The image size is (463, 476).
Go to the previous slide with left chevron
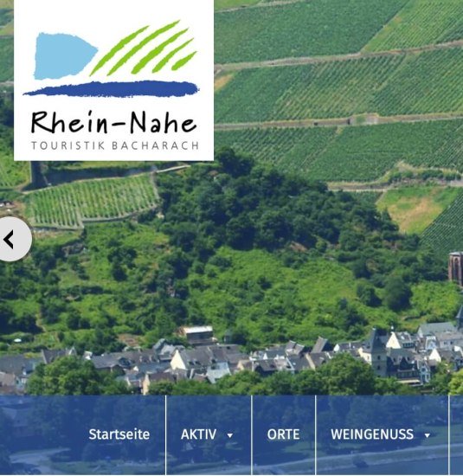click(x=12, y=239)
